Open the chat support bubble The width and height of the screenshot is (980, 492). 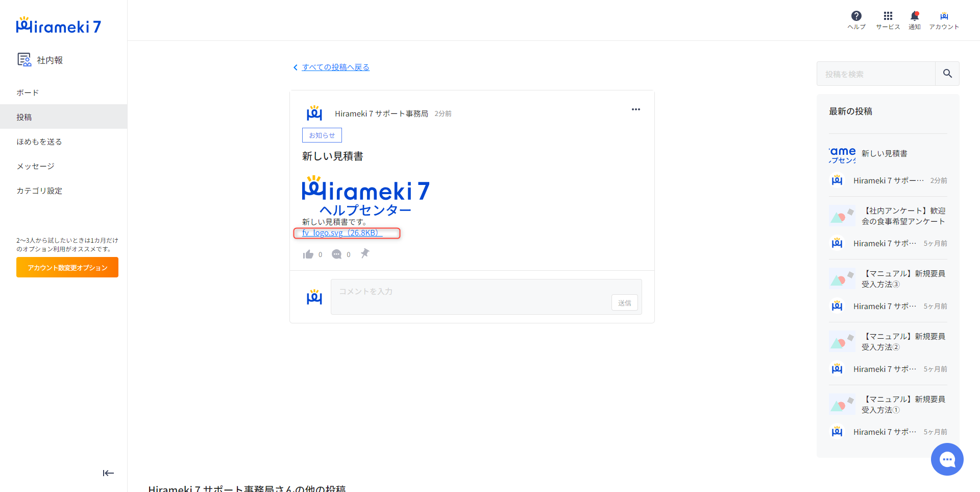pos(947,459)
